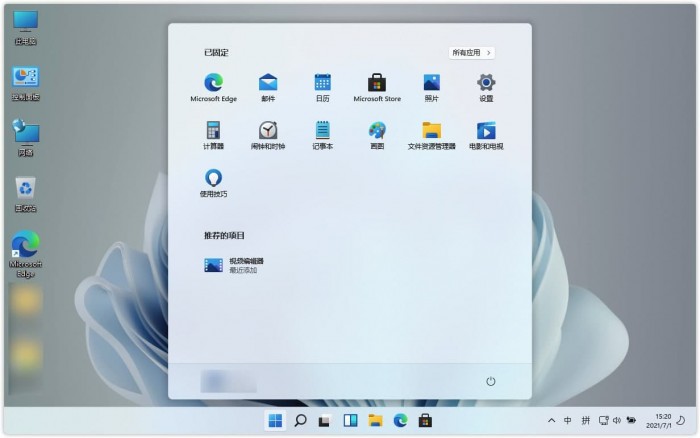
Task: Select 此电脑 This PC desktop icon
Action: [x=25, y=28]
